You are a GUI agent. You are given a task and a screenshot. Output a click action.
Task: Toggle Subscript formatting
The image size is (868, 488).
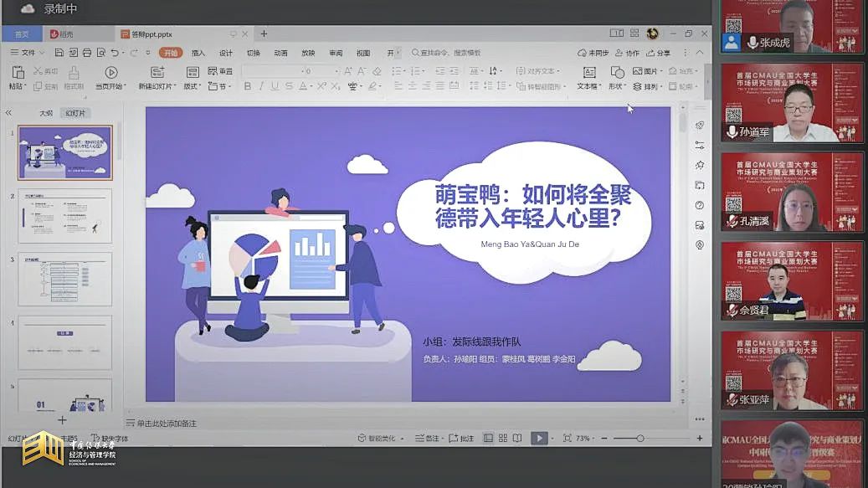click(336, 86)
